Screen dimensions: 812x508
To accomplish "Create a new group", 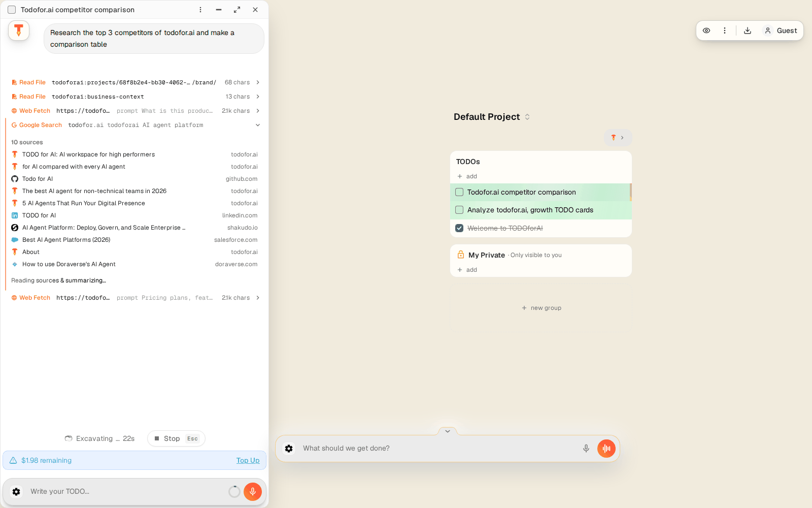I will pos(541,308).
